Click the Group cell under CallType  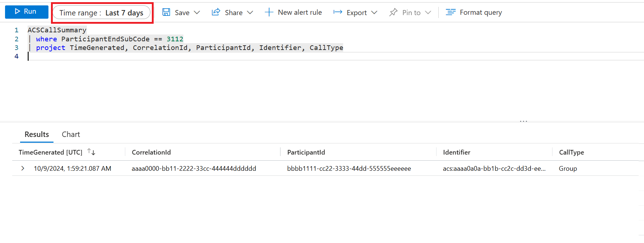pyautogui.click(x=568, y=169)
